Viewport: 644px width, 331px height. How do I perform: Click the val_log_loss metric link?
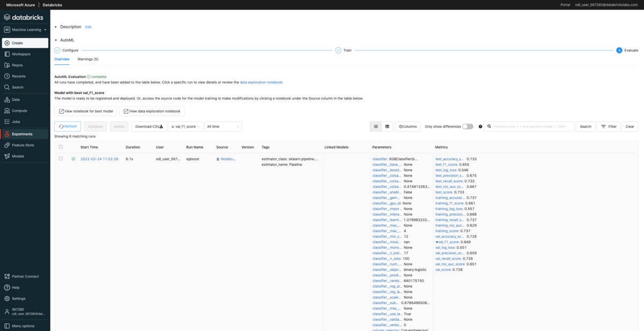(x=445, y=247)
